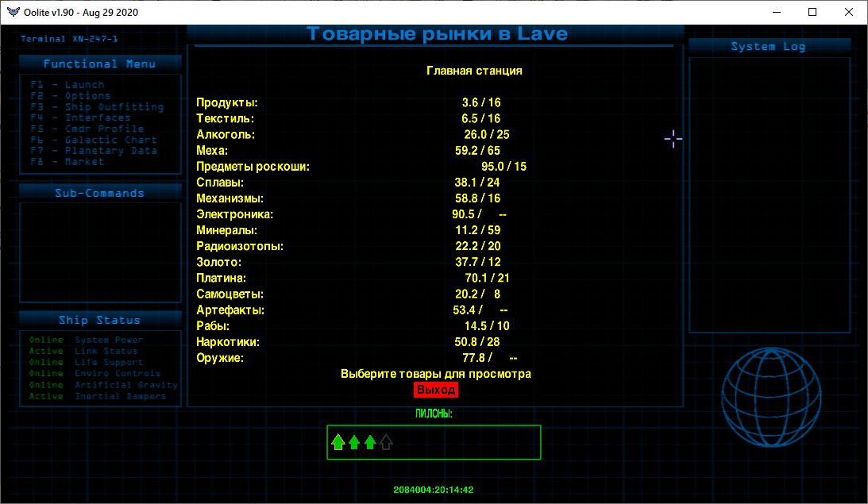Click the green game clock timestamp
This screenshot has height=504, width=868.
pos(434,490)
